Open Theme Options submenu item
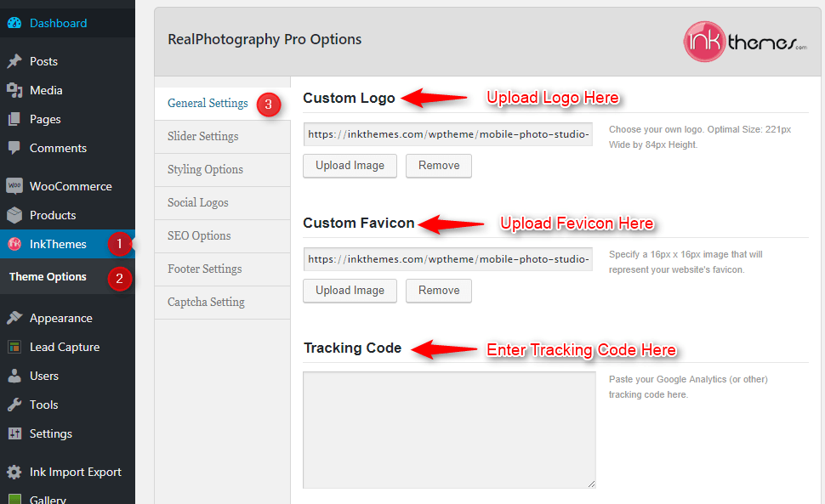 pos(48,277)
